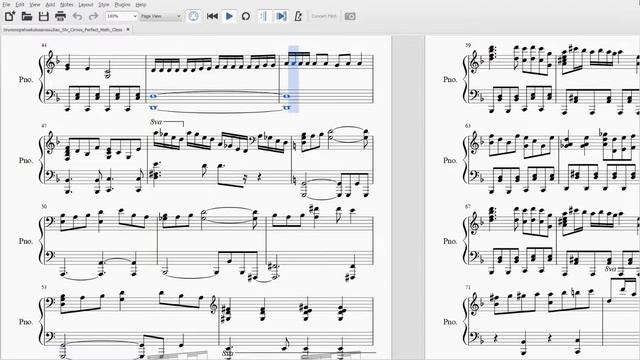The height and width of the screenshot is (360, 640).
Task: Select the tied whole note in bass measure 45
Action: (153, 96)
